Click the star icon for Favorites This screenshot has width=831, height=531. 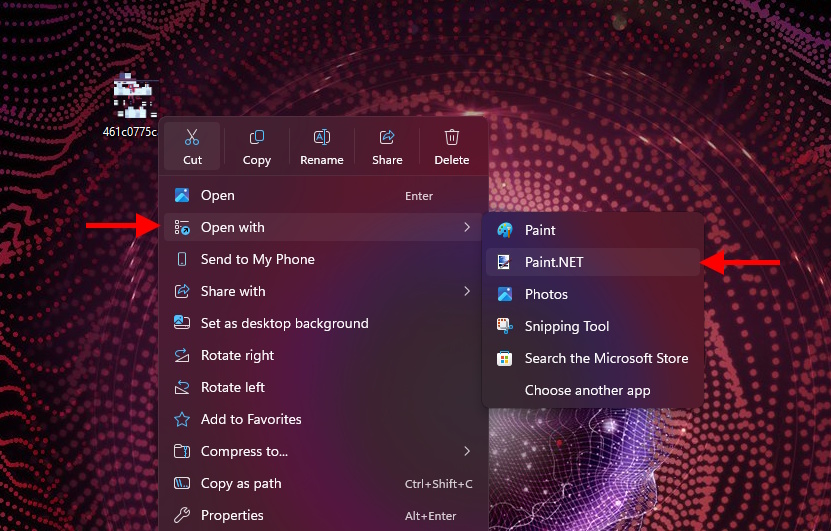[x=182, y=419]
